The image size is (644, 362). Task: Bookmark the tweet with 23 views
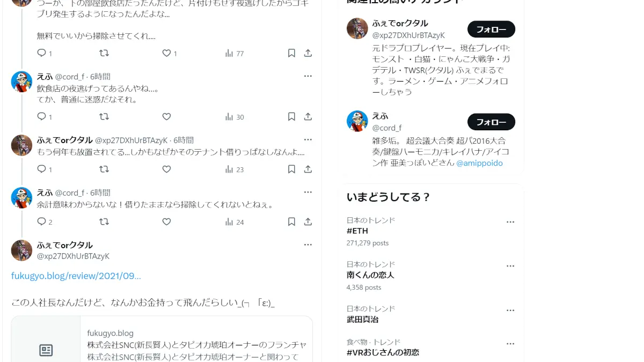(291, 169)
